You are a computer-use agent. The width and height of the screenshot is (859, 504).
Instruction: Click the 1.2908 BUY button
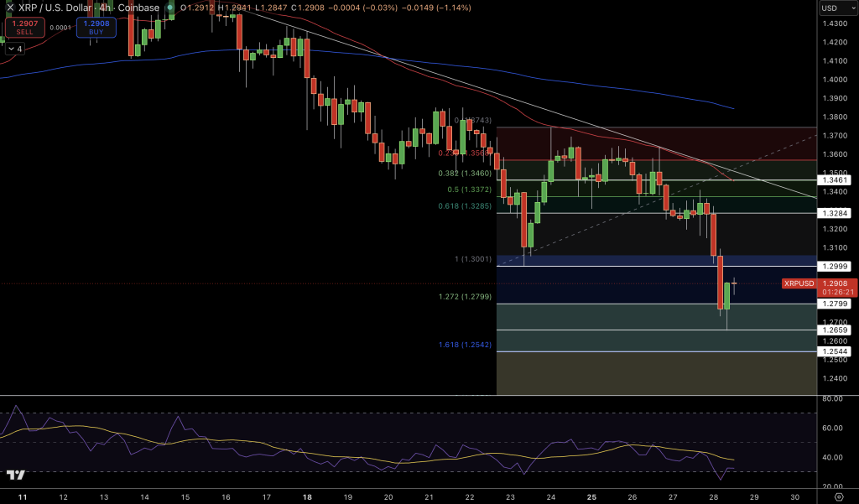point(96,28)
